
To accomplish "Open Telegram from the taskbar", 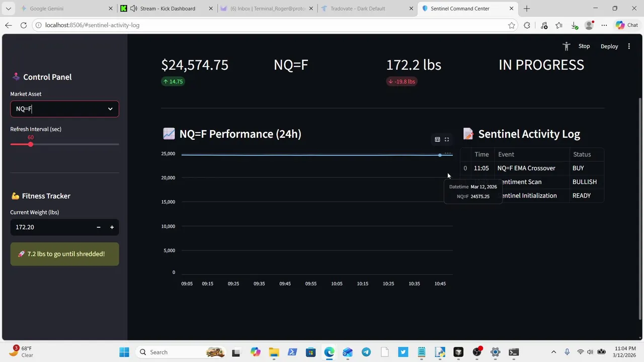I will (x=366, y=352).
